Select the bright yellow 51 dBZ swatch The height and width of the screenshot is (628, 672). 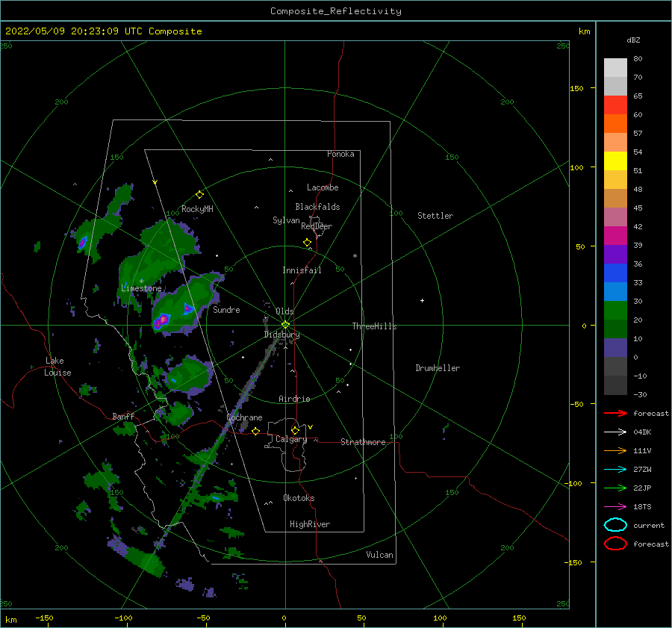point(615,161)
